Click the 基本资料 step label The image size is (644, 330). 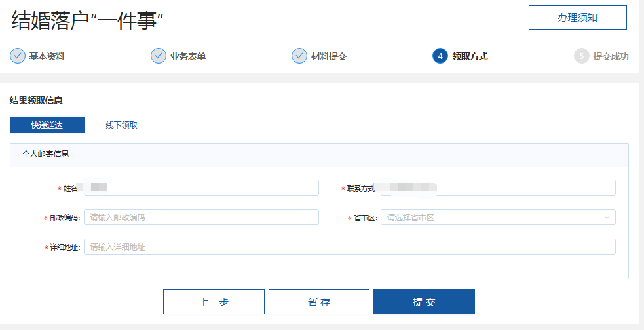click(x=47, y=56)
